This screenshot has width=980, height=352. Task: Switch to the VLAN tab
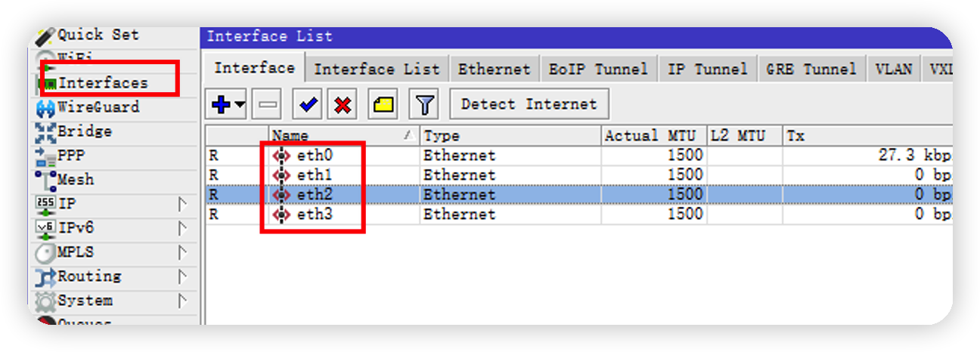(893, 69)
